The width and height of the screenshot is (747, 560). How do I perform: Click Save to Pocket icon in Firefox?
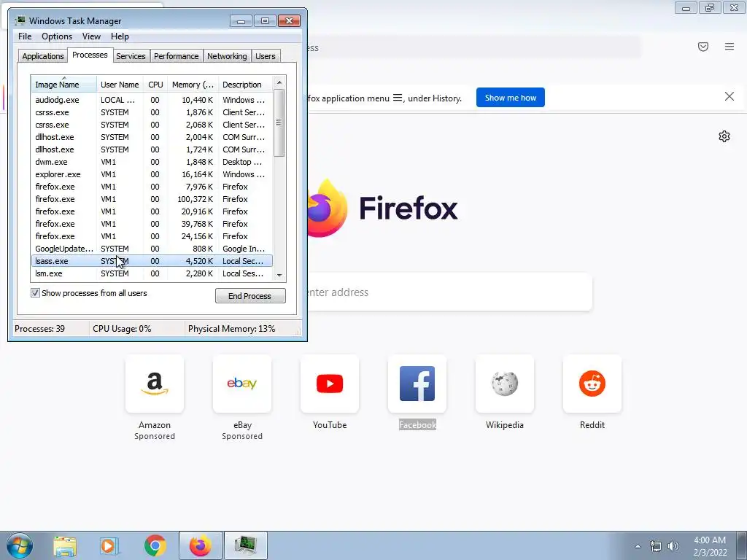[703, 47]
